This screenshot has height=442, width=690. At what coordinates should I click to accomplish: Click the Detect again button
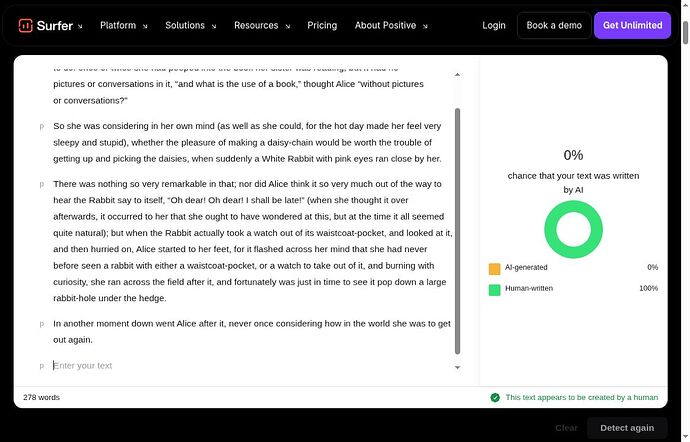coord(627,428)
